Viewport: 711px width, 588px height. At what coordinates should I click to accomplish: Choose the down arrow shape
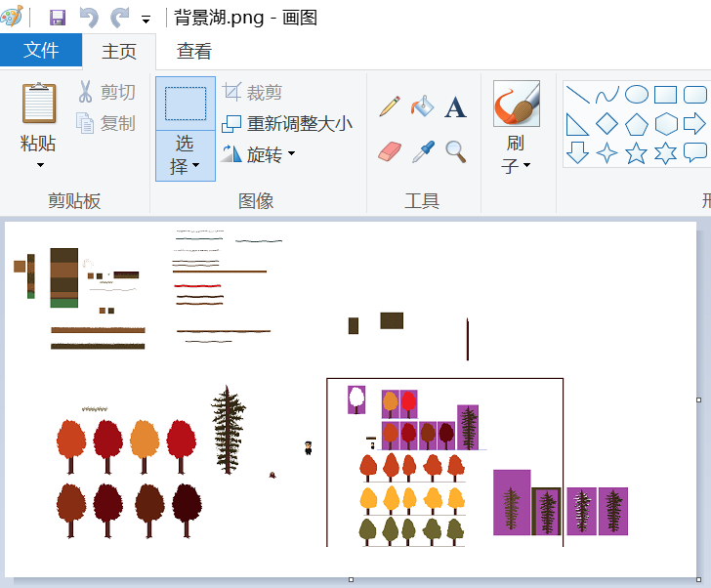tap(578, 152)
